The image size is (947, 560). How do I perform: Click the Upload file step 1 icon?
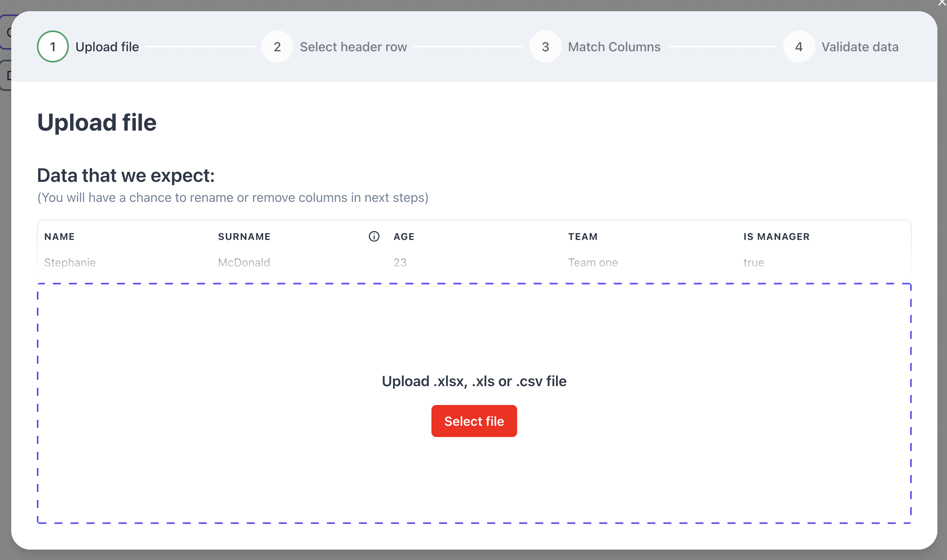(x=52, y=46)
